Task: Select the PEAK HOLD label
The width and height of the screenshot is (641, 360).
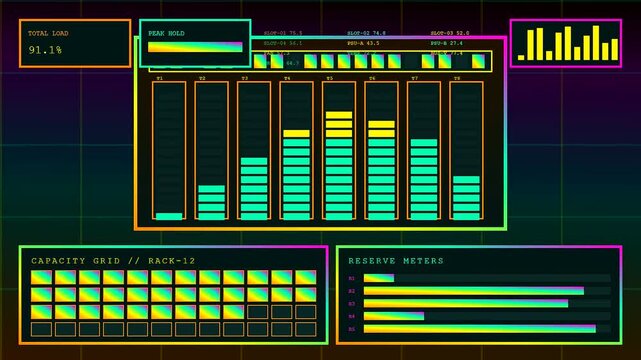Action: coord(166,34)
